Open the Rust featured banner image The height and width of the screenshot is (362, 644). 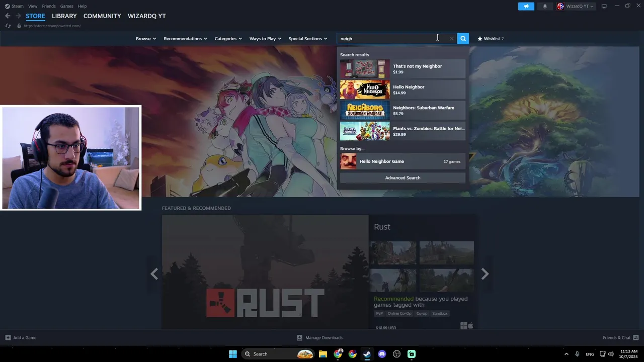tap(265, 272)
